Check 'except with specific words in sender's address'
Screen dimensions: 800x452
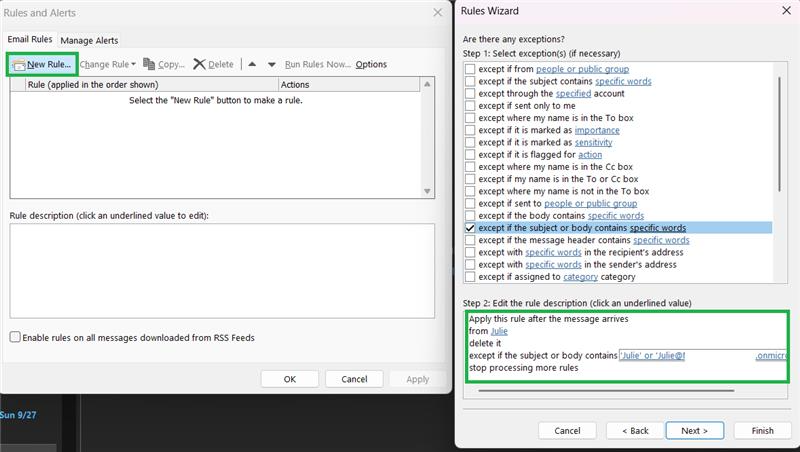[470, 265]
